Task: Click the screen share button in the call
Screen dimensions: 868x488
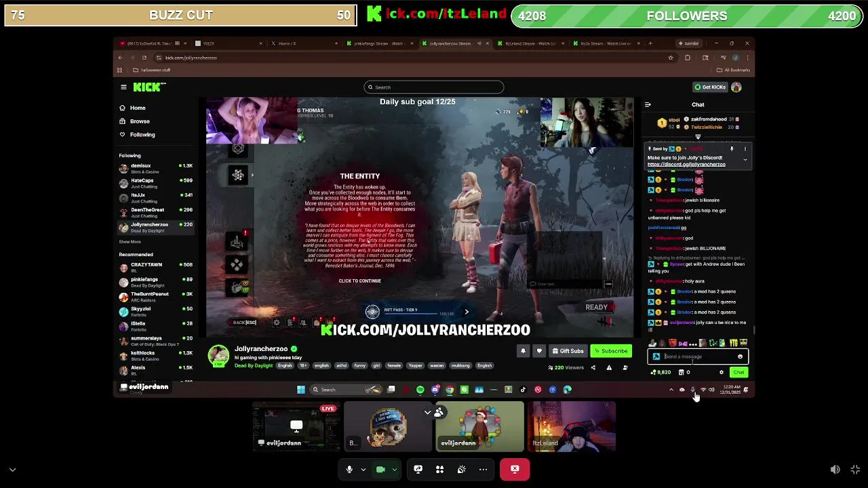Action: [418, 469]
